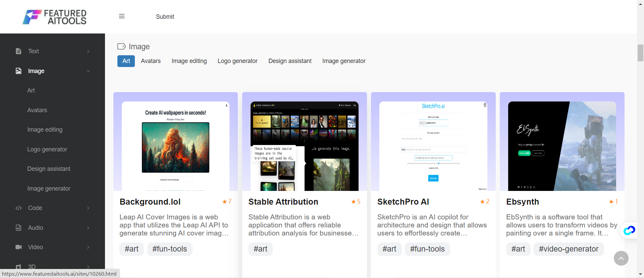Open the Background.lol title link
This screenshot has height=278, width=644.
coord(150,202)
